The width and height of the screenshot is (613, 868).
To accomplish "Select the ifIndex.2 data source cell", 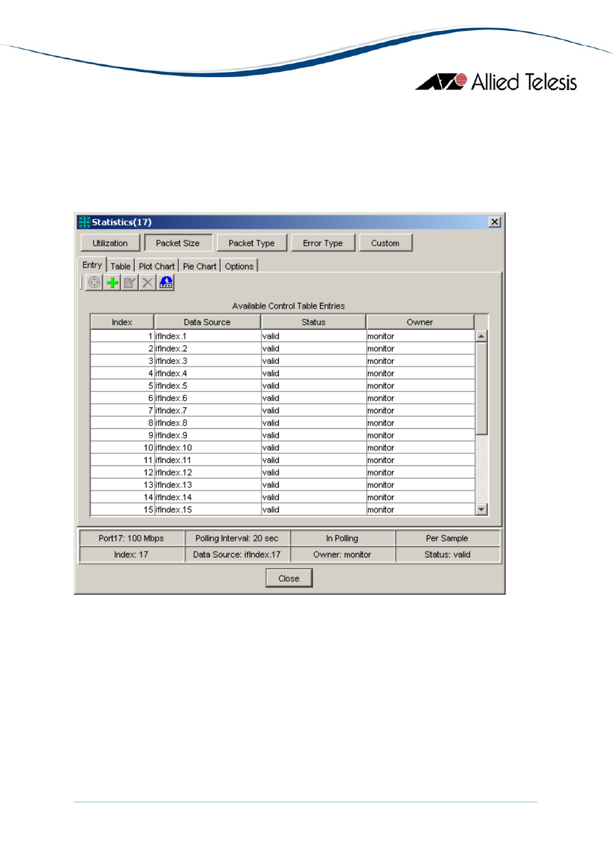I will coord(207,348).
